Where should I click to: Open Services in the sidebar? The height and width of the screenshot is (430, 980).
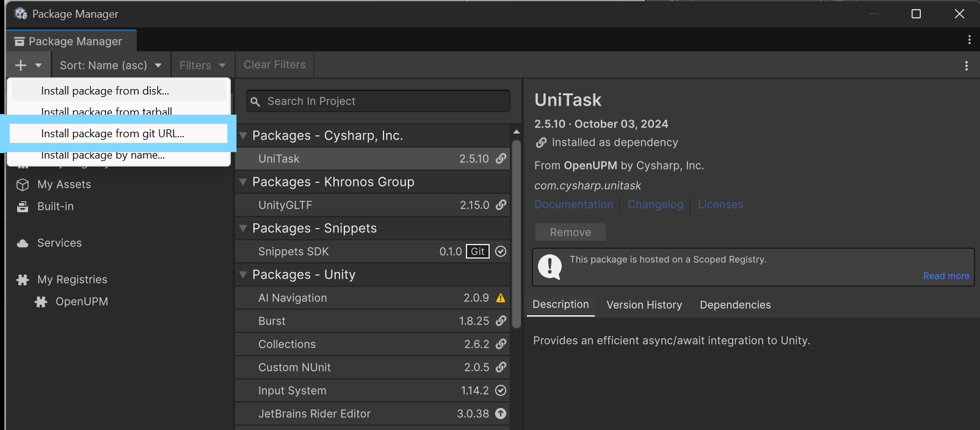point(59,243)
